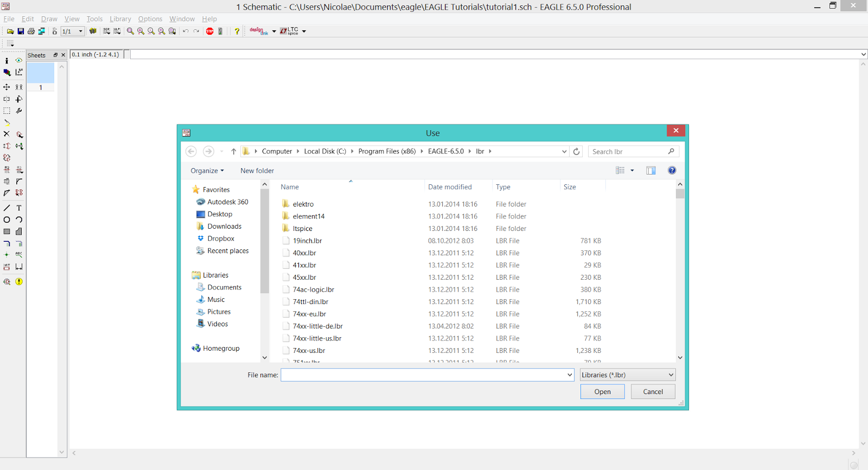Click the Open file icon in EAGLE toolbar

pos(10,31)
